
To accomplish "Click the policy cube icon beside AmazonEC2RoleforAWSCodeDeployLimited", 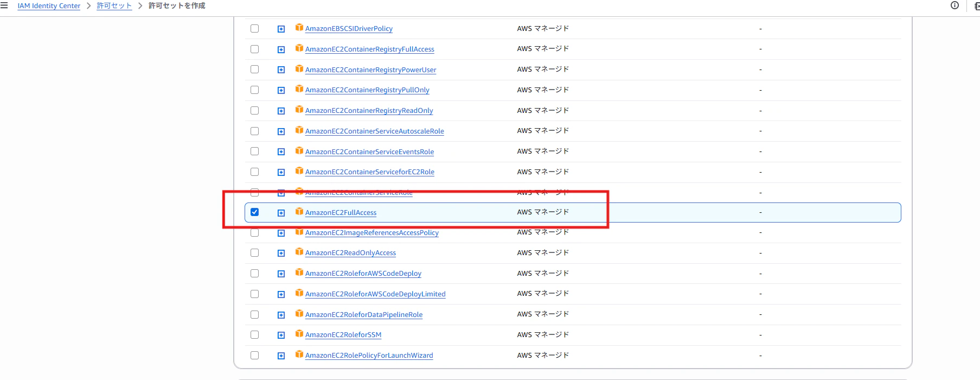I will click(x=299, y=293).
